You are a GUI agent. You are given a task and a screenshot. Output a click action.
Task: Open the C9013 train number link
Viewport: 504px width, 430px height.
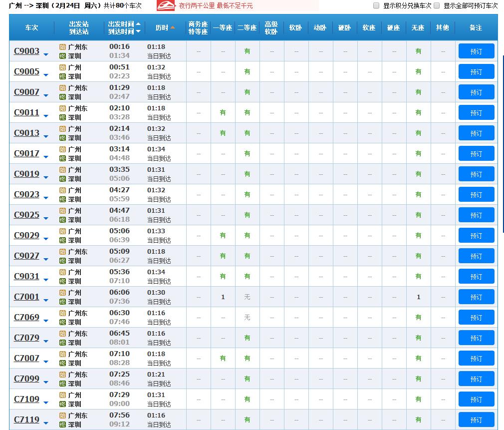coord(26,133)
